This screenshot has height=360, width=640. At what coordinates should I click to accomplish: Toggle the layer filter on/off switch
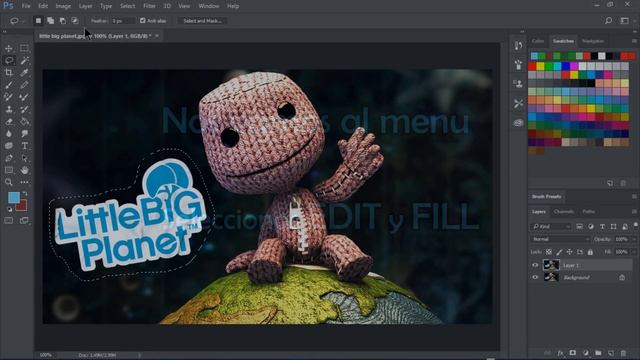click(x=636, y=225)
